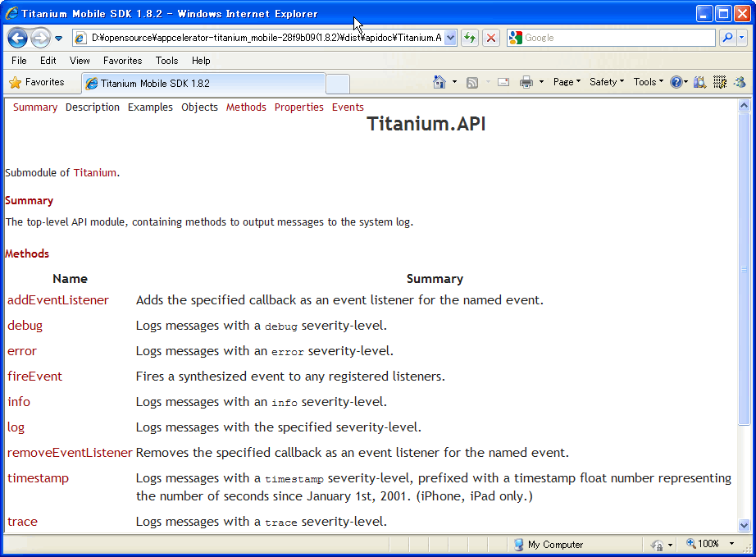The image size is (756, 557).
Task: Open the Safety command bar menu
Action: click(x=607, y=82)
